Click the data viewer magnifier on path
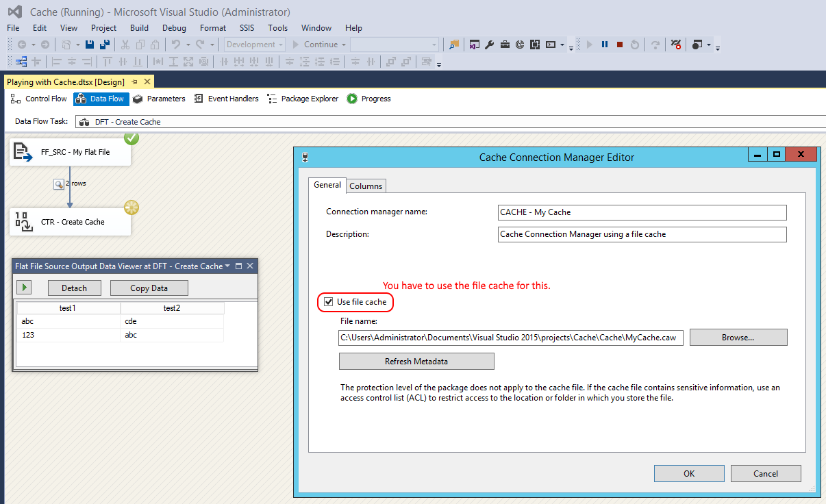The width and height of the screenshot is (826, 504). [x=59, y=184]
